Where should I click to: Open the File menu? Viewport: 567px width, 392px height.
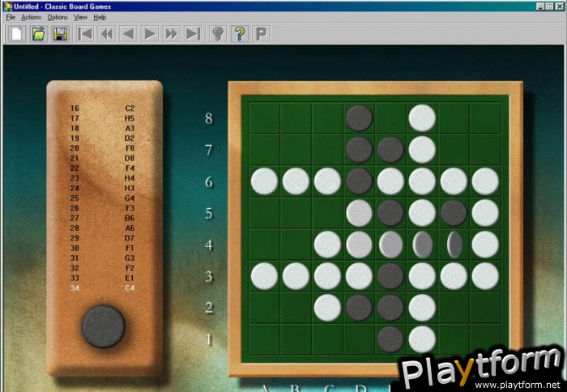[11, 17]
